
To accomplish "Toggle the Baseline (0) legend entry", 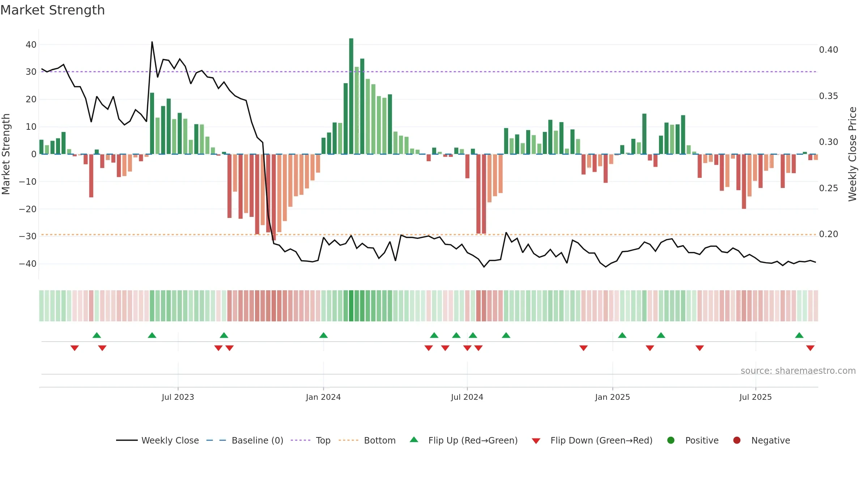I will pos(245,440).
